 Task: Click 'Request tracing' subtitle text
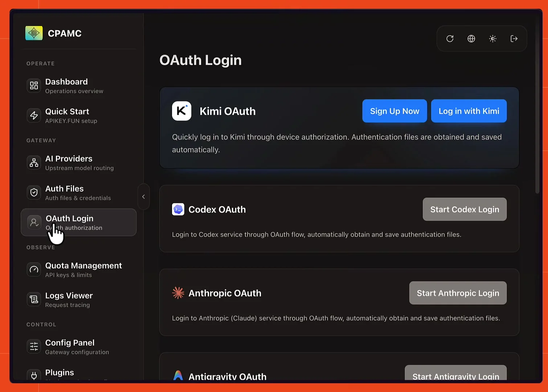point(68,305)
